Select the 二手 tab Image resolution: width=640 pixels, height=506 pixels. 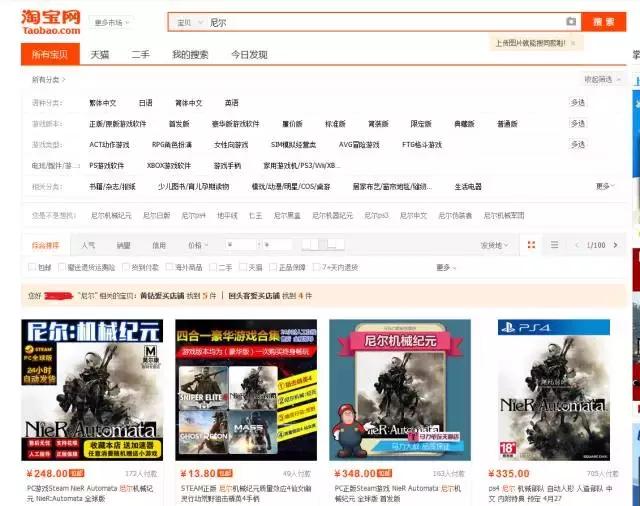pos(140,55)
